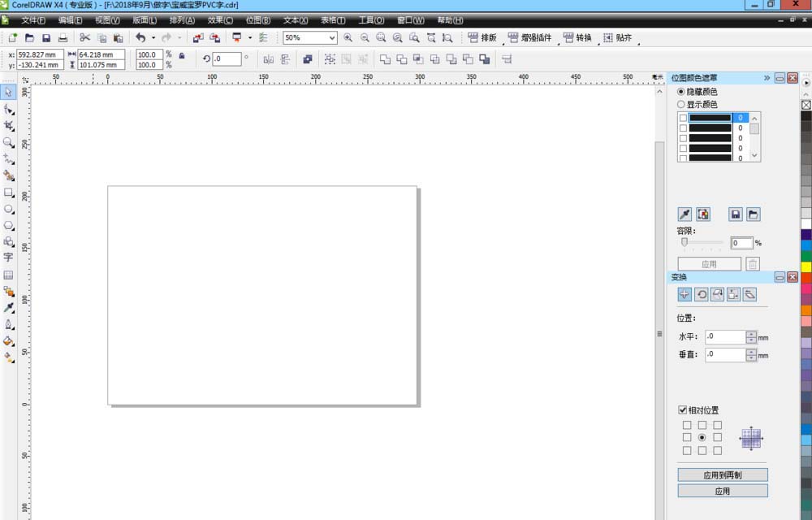The image size is (812, 520).
Task: Select the 隐藏颜色 radio option
Action: click(681, 92)
